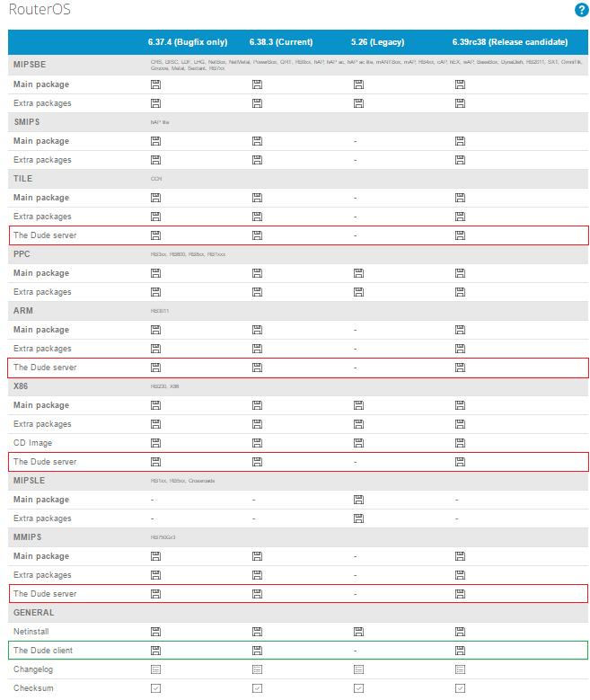Image resolution: width=590 pixels, height=700 pixels.
Task: View the Checksum for 6.38.3 Current
Action: [x=257, y=688]
